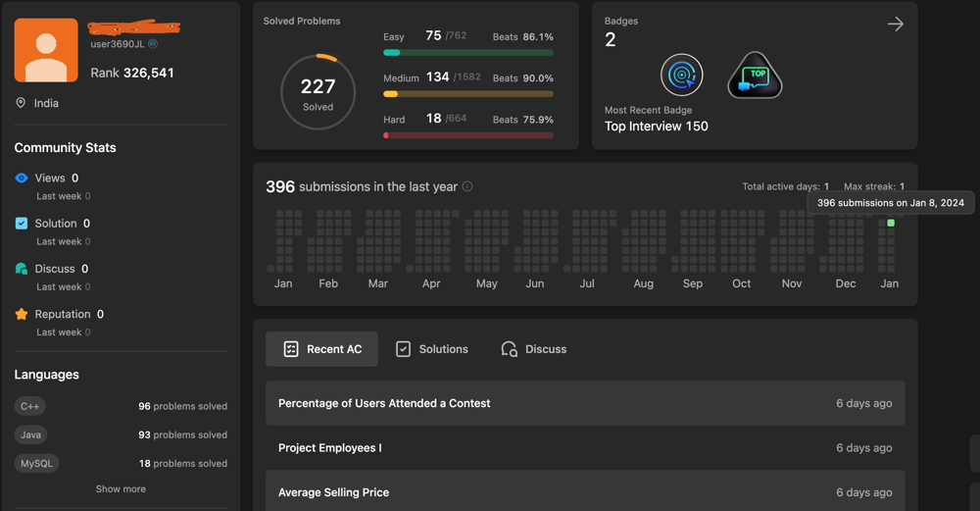Screen dimensions: 980x511
Task: Click the verified badge next to username
Action: (153, 44)
